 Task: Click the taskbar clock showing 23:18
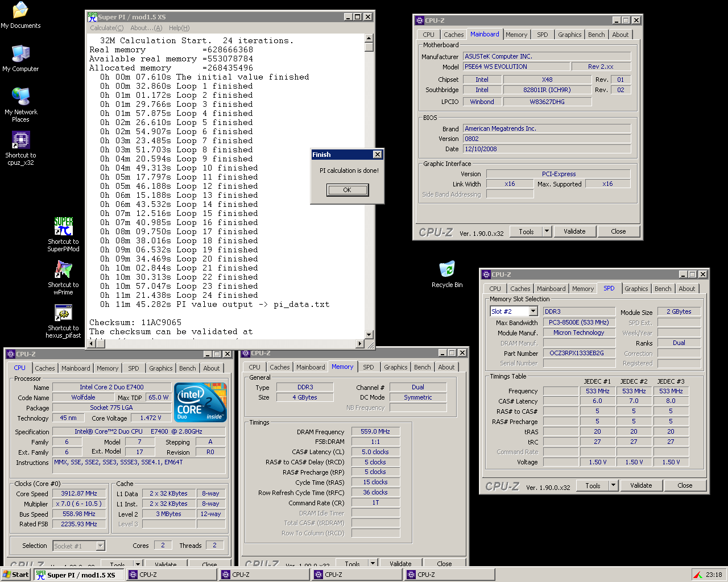714,575
